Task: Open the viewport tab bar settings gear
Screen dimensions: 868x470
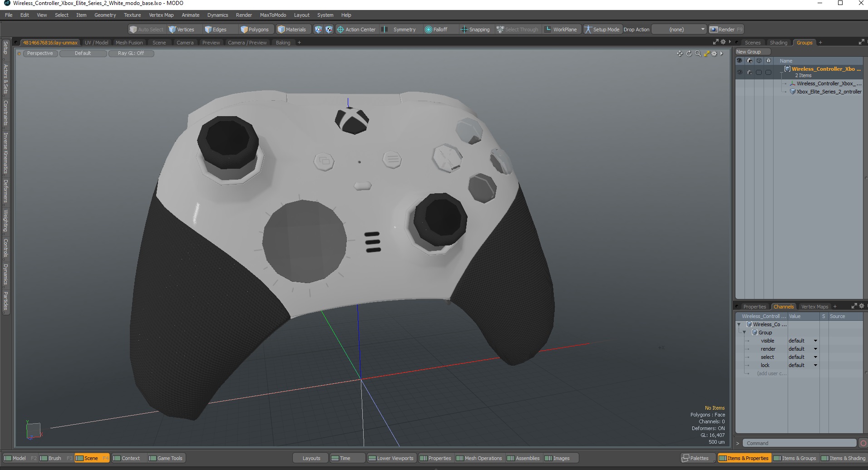Action: tap(723, 42)
